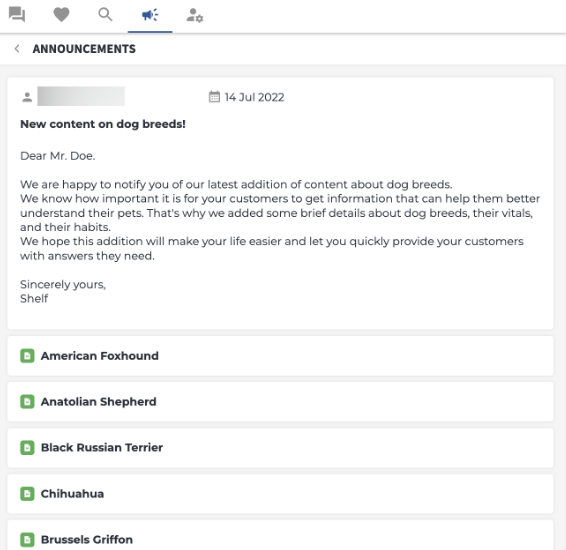Image resolution: width=566 pixels, height=550 pixels.
Task: Click the blurred author name
Action: pos(81,96)
